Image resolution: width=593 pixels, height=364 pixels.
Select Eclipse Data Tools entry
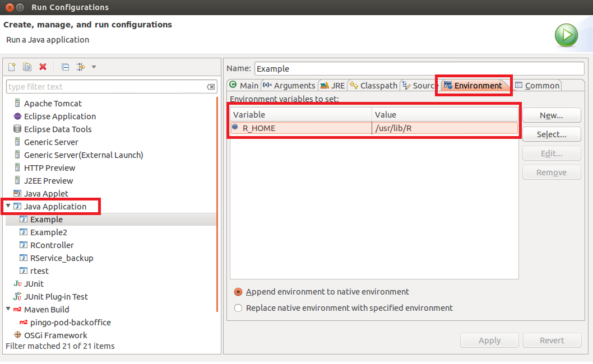tap(58, 129)
